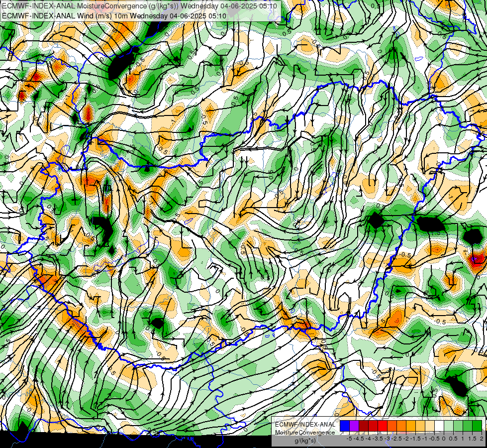
Task: Click the white legend swatch
Action: pos(439,426)
